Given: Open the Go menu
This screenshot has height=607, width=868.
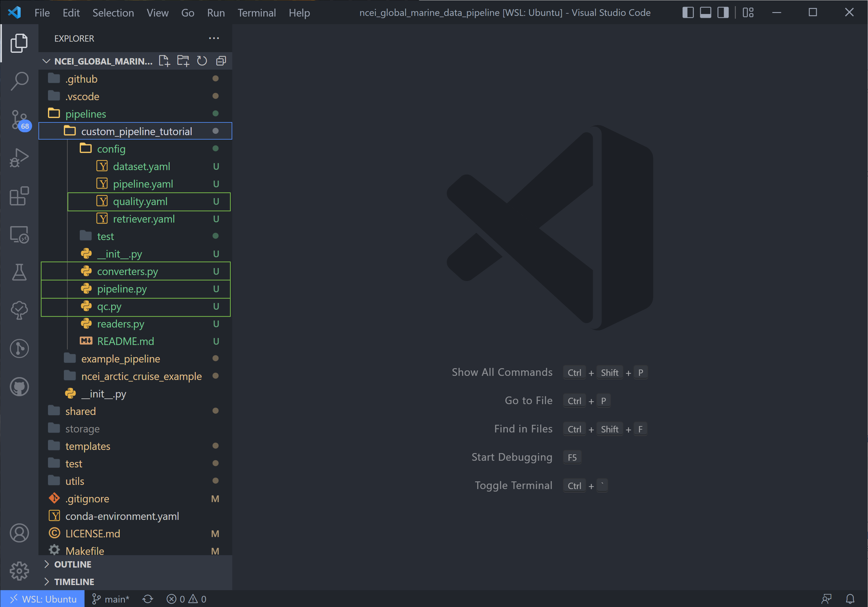Looking at the screenshot, I should coord(188,13).
